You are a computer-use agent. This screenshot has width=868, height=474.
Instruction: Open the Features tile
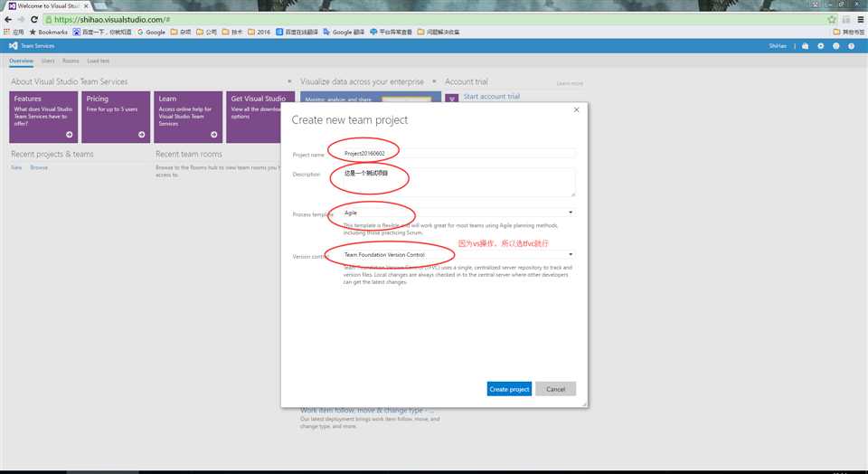[x=43, y=117]
